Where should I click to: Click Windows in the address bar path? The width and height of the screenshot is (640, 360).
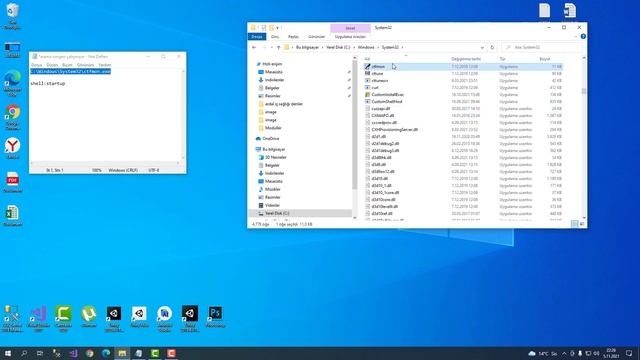(x=366, y=47)
